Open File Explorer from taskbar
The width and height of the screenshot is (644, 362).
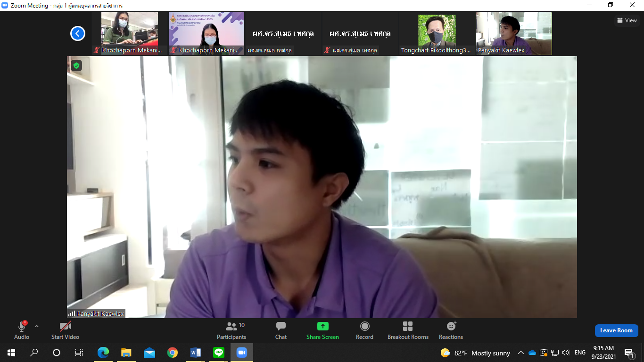click(x=126, y=353)
